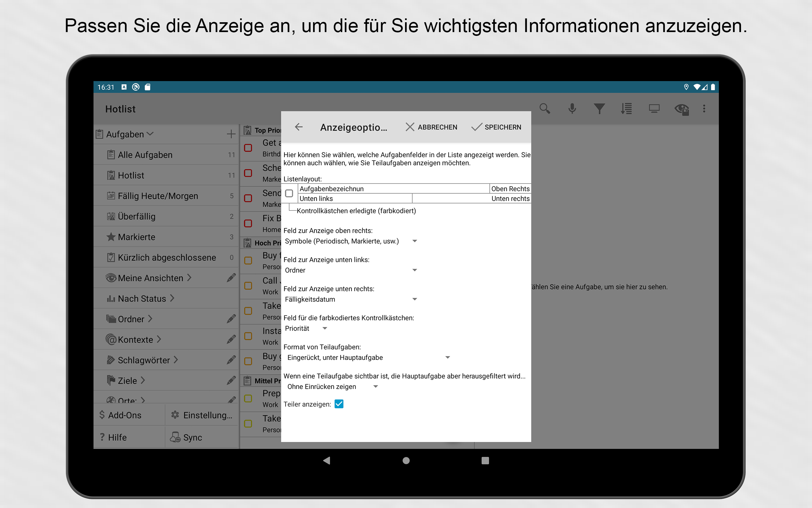Select Hotlist in sidebar list
This screenshot has width=812, height=508.
pos(167,175)
